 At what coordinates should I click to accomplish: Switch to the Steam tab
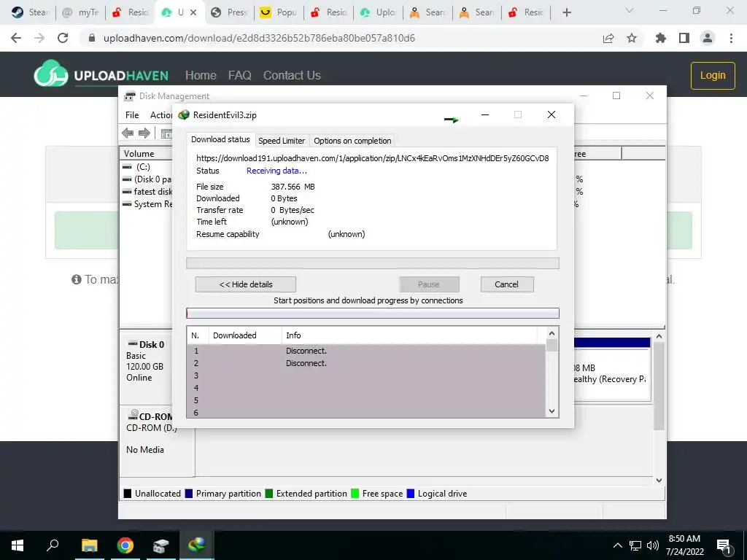(x=31, y=12)
